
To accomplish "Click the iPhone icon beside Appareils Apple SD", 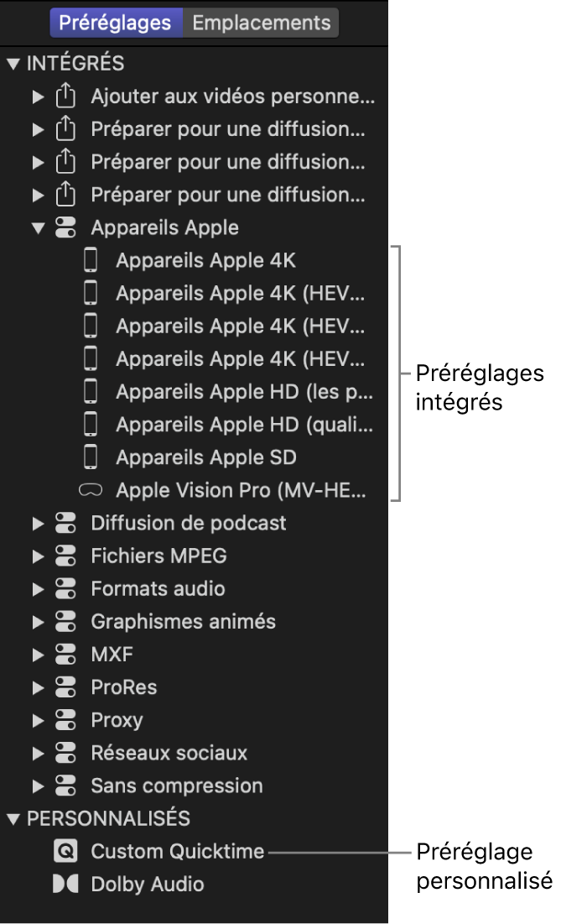I will (x=91, y=457).
